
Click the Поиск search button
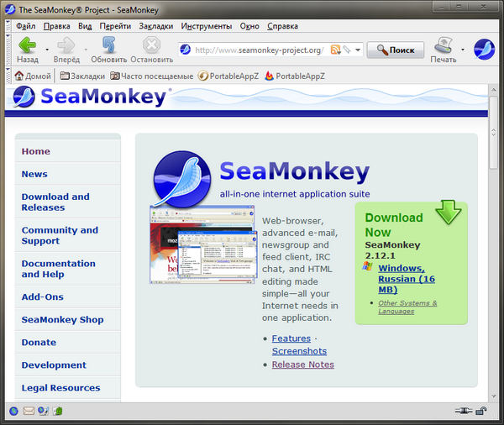pyautogui.click(x=395, y=50)
